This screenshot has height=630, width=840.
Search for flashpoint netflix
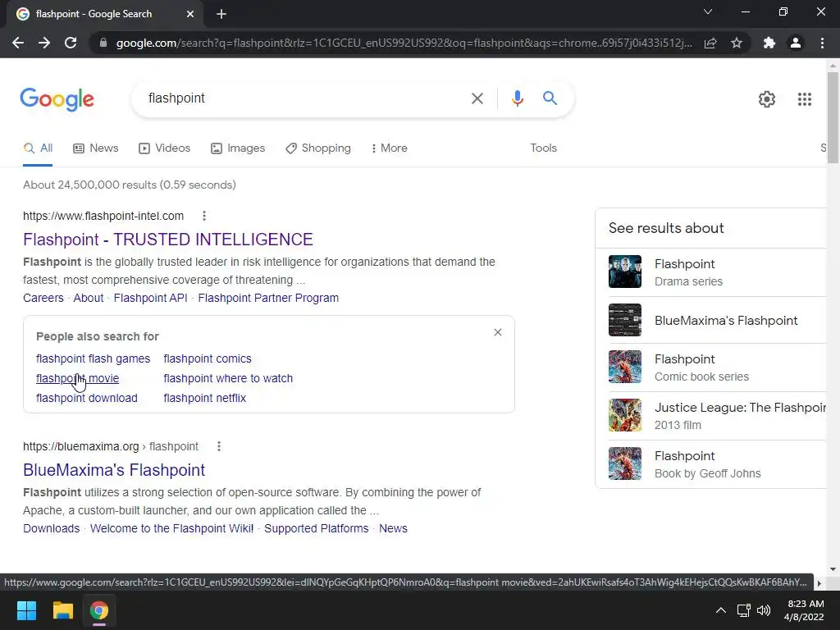pyautogui.click(x=204, y=398)
